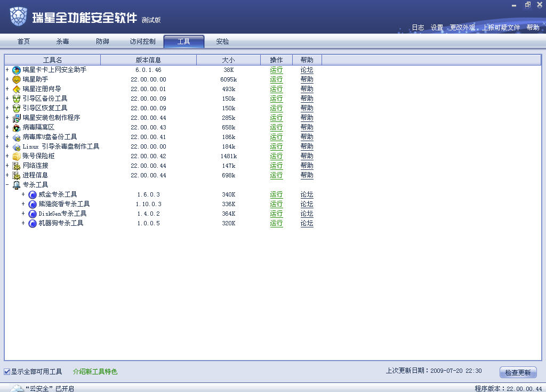The width and height of the screenshot is (546, 392).
Task: Click the 检查更新 button
Action: (x=518, y=372)
